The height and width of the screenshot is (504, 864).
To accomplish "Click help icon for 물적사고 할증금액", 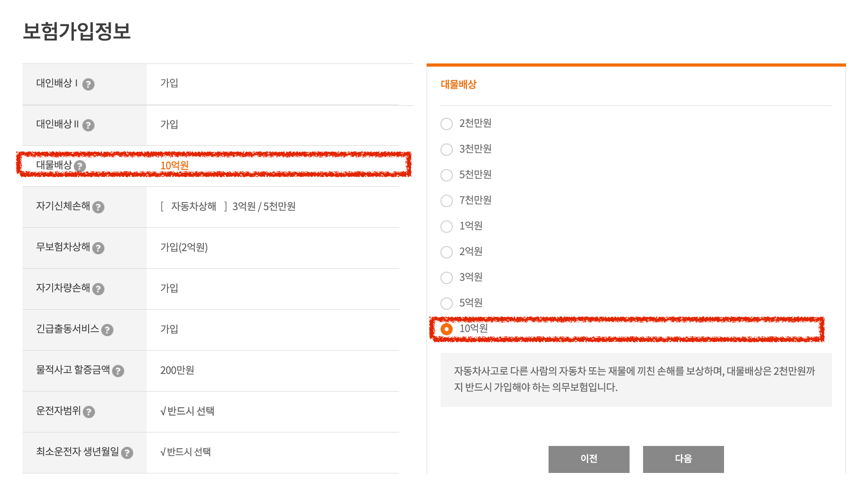I will click(x=118, y=371).
